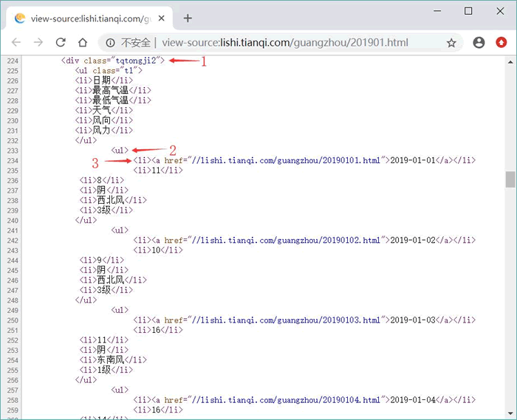This screenshot has width=517, height=420.
Task: Click the 最低气温 list item text
Action: coord(111,100)
